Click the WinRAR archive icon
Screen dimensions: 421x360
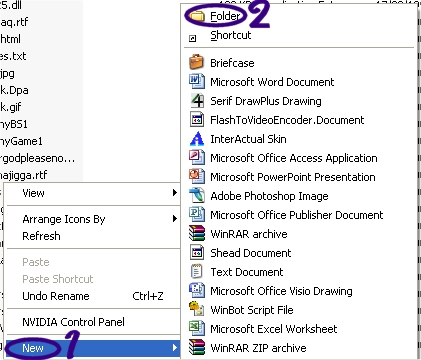(x=197, y=233)
